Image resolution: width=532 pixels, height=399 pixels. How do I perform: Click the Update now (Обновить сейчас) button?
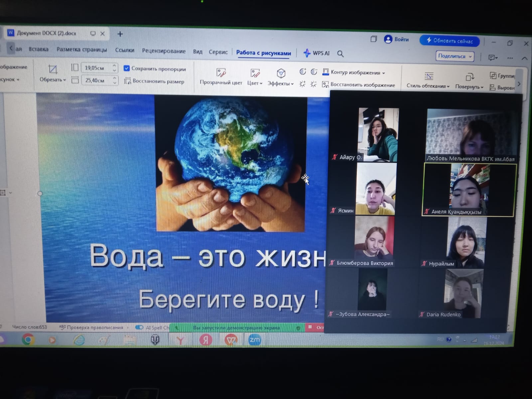pyautogui.click(x=449, y=41)
